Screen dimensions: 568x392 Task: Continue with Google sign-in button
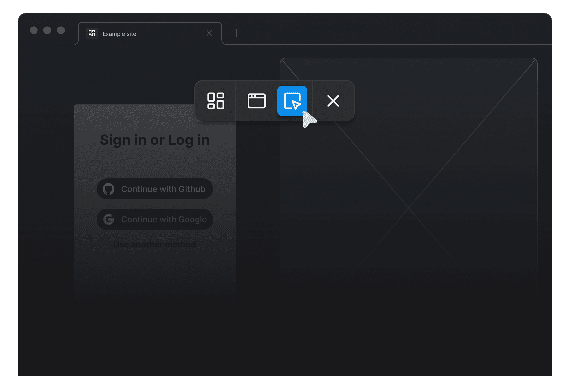155,219
